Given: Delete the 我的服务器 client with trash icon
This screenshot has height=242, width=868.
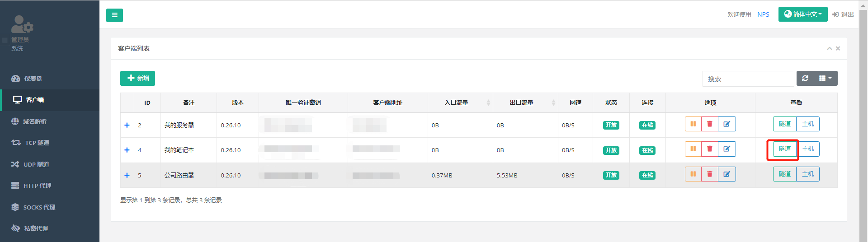Looking at the screenshot, I should 709,124.
